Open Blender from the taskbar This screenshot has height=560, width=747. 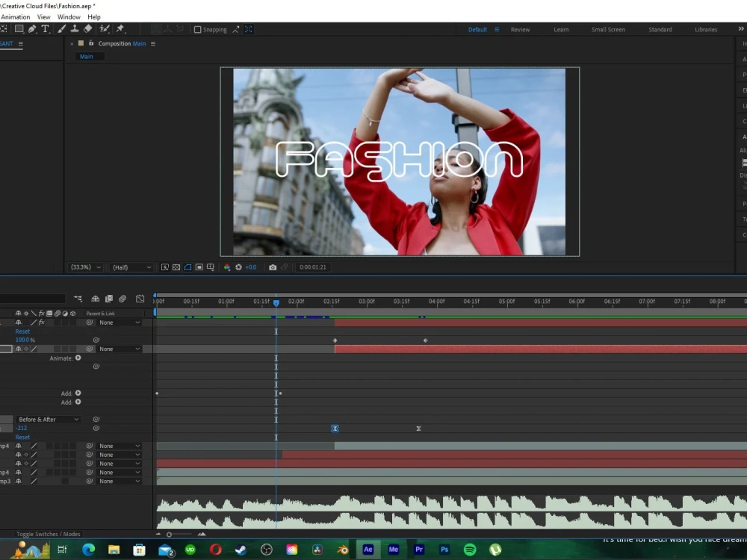click(343, 550)
